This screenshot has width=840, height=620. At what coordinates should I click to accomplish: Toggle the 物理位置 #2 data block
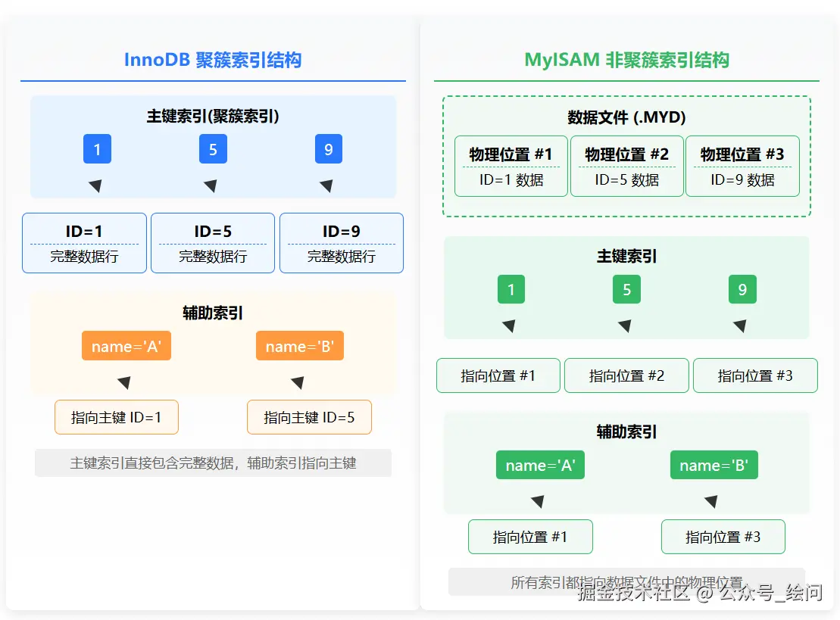pyautogui.click(x=626, y=167)
